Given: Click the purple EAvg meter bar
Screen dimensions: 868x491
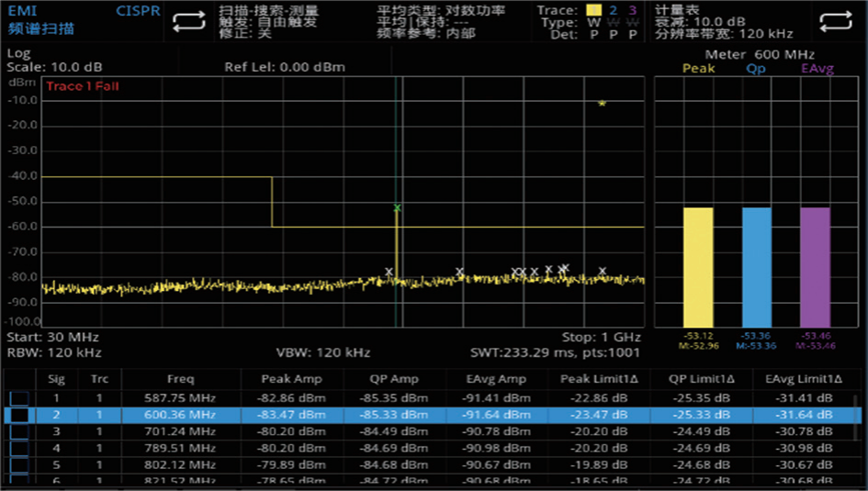Looking at the screenshot, I should pos(815,268).
